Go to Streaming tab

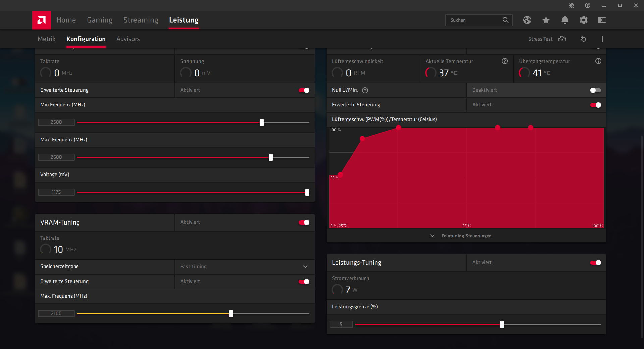pyautogui.click(x=141, y=20)
